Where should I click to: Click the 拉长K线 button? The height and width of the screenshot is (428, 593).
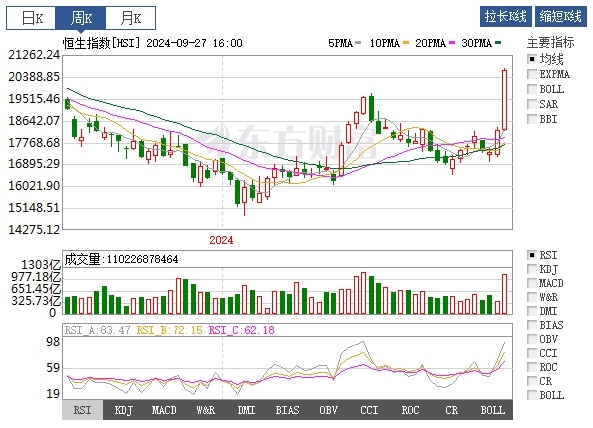(506, 16)
